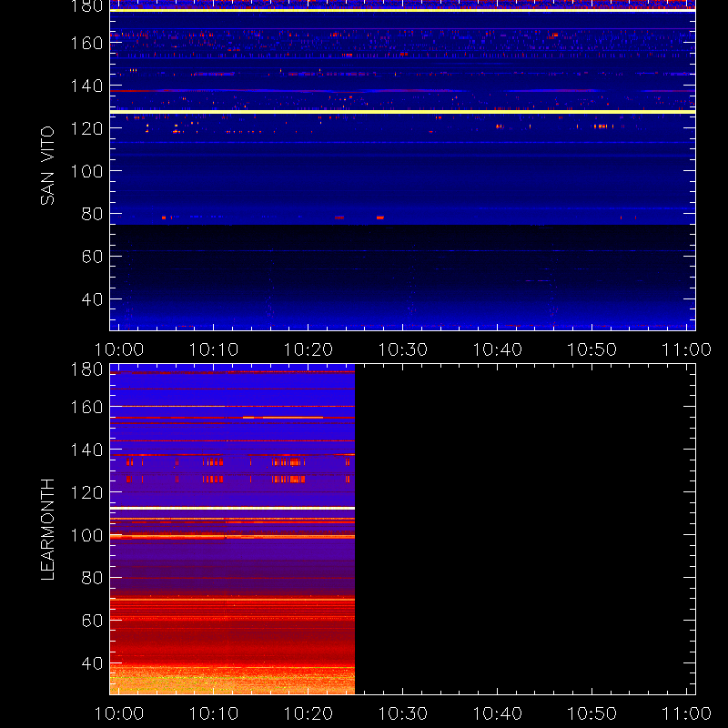Select the 140 tick label on LEARMONTH axis

pyautogui.click(x=86, y=450)
